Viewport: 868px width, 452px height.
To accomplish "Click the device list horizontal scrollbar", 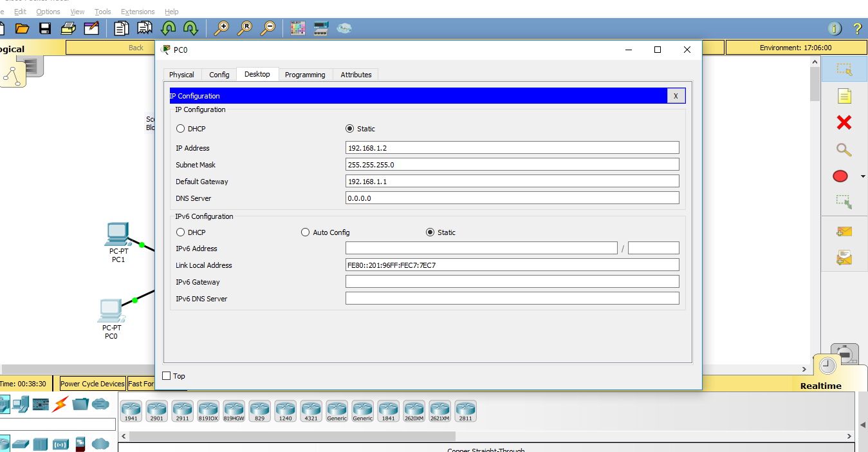I will pyautogui.click(x=487, y=437).
